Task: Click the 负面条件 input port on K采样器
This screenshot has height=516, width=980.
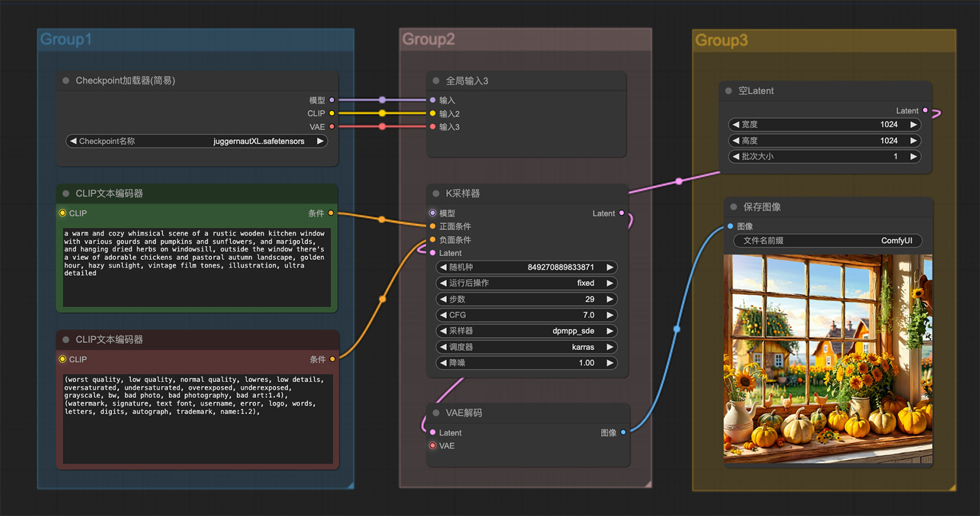Action: tap(433, 240)
